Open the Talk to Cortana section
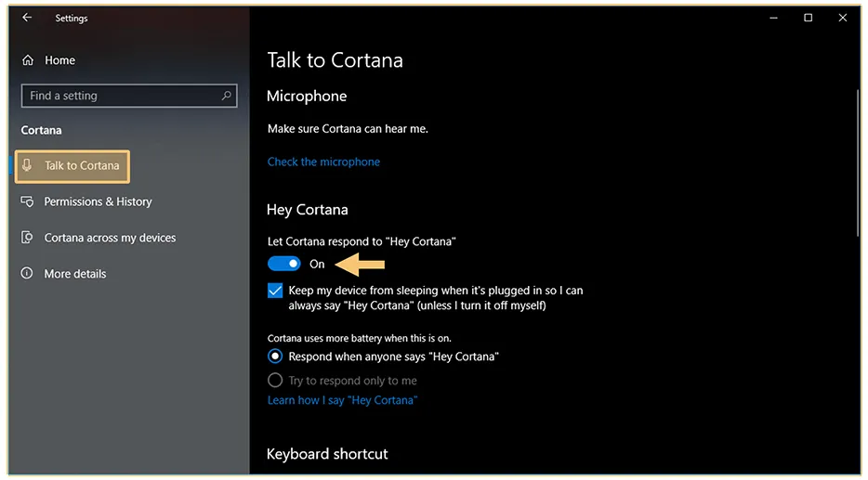The image size is (868, 480). (x=72, y=166)
